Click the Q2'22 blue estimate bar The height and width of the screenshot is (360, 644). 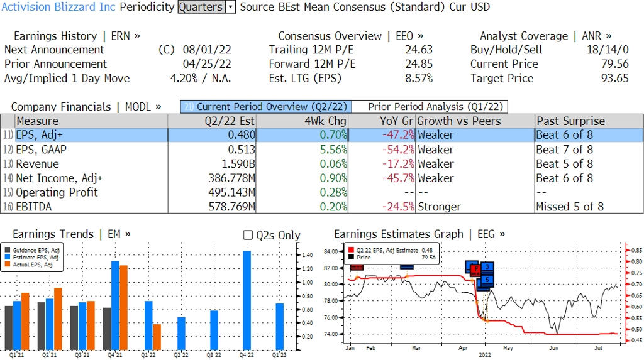point(181,334)
